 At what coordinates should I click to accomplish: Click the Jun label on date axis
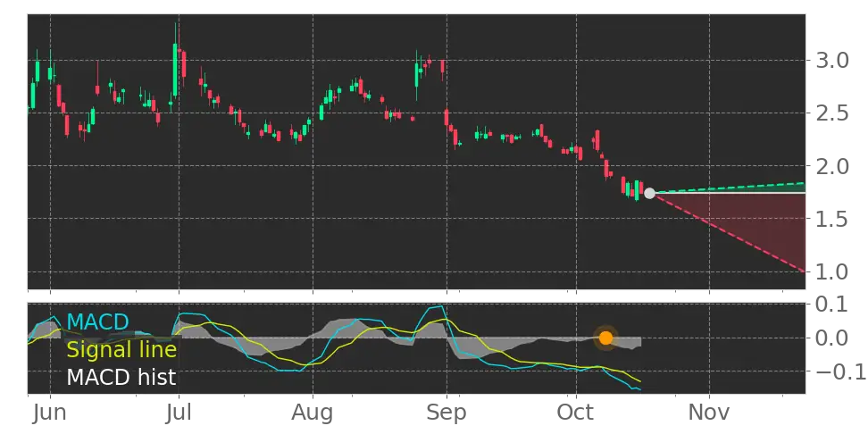tap(50, 413)
